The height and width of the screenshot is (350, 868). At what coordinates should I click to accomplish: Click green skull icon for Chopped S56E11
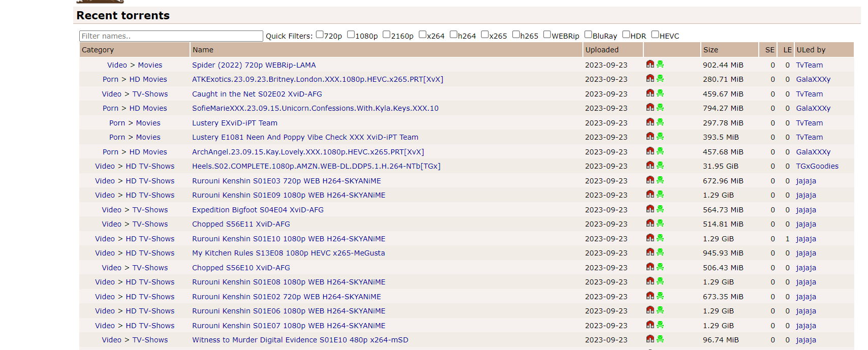click(660, 224)
